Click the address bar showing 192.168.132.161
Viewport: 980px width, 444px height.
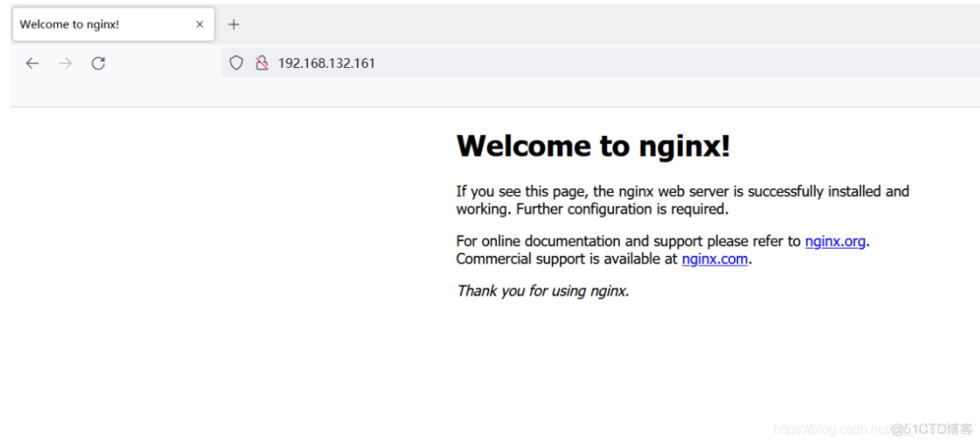pyautogui.click(x=600, y=63)
